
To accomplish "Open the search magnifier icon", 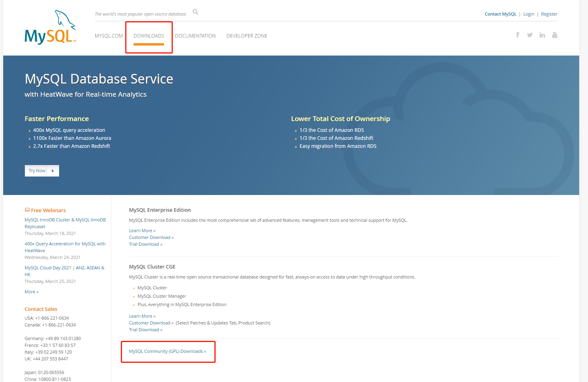I will point(195,12).
